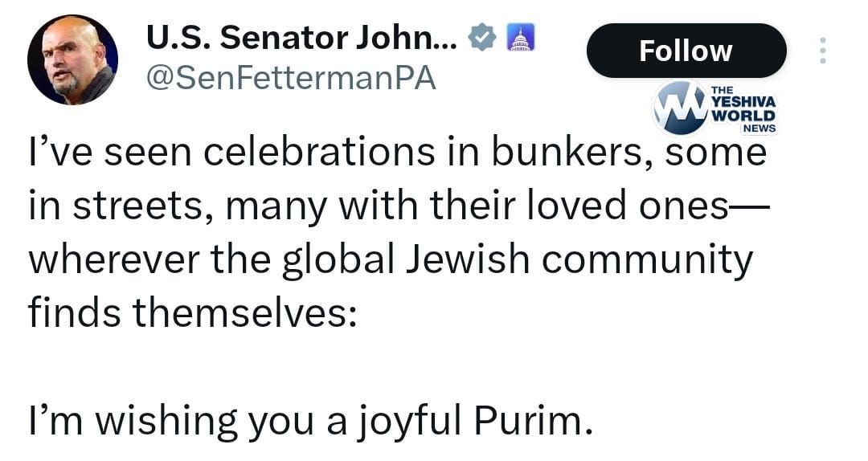Image resolution: width=868 pixels, height=461 pixels.
Task: Click the small NEWS label in the watermark
Action: coord(759,128)
